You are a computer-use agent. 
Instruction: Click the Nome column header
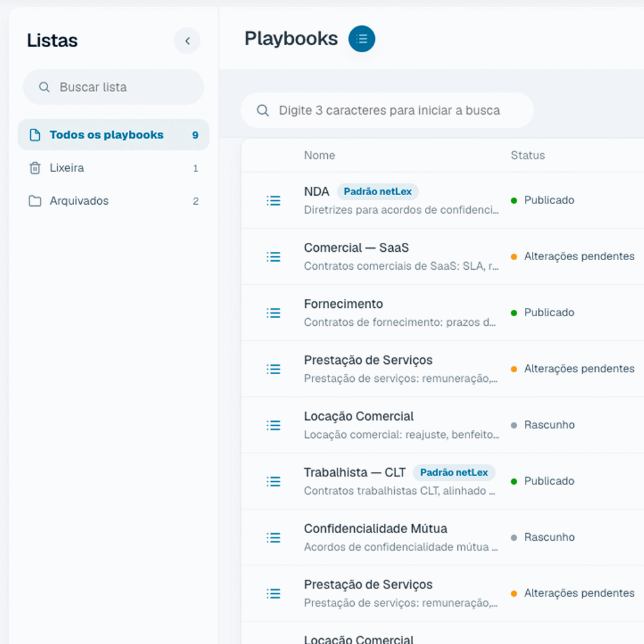click(319, 155)
